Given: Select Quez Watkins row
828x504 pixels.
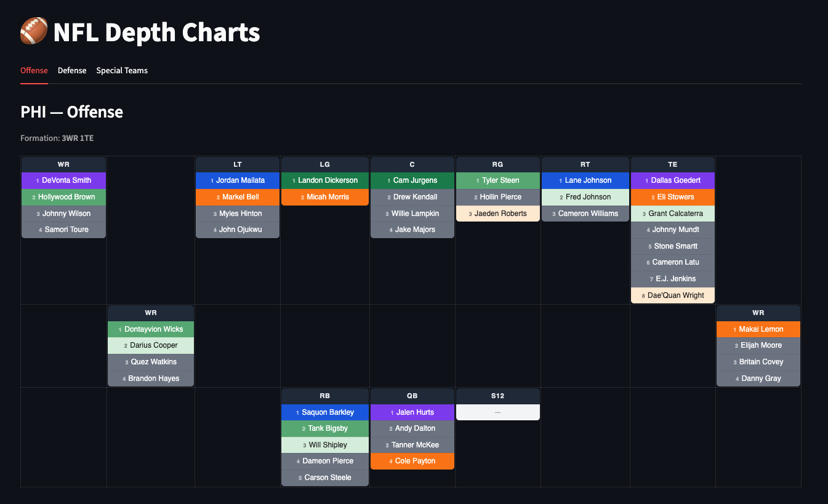Looking at the screenshot, I should (x=151, y=362).
